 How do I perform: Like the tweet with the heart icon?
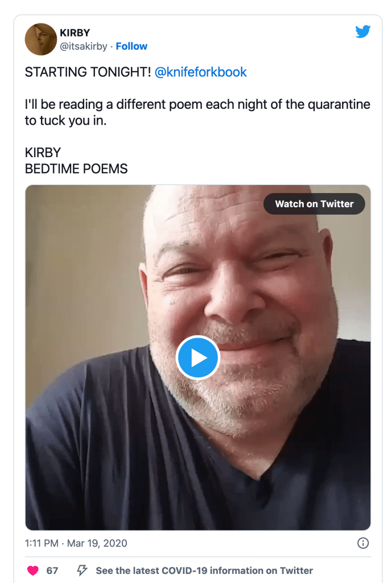[x=33, y=570]
